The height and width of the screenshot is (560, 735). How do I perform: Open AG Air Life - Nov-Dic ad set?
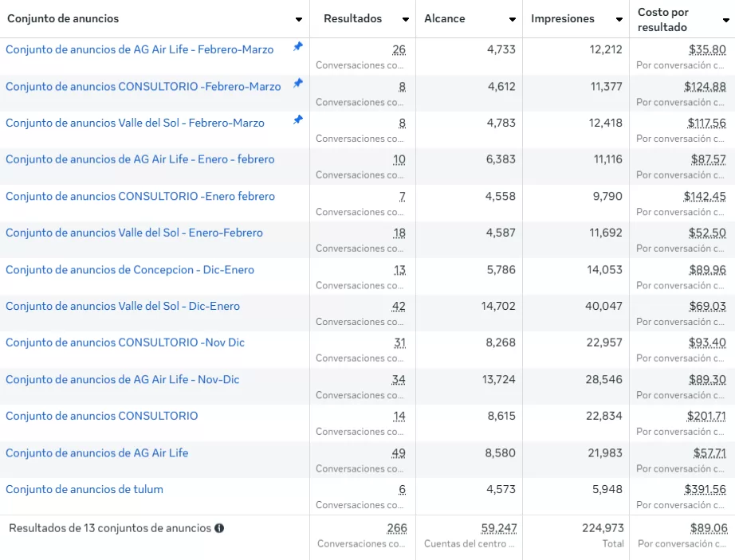123,379
